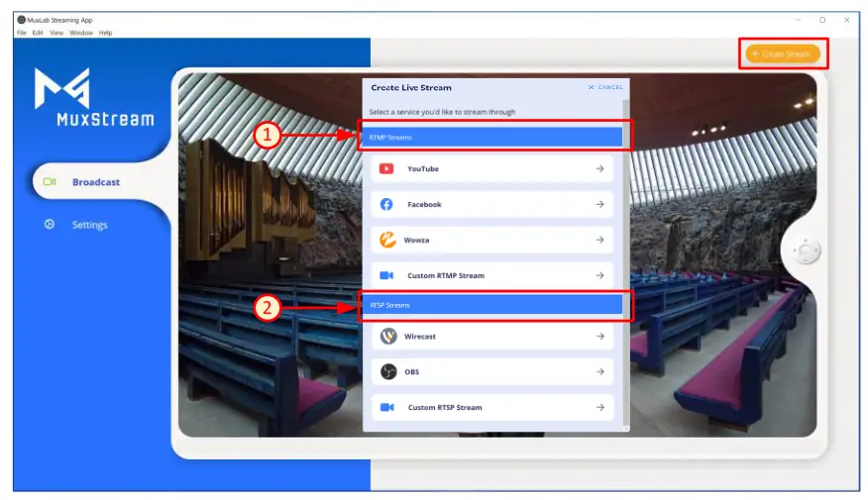Open the Help menu
868x500 pixels.
106,33
